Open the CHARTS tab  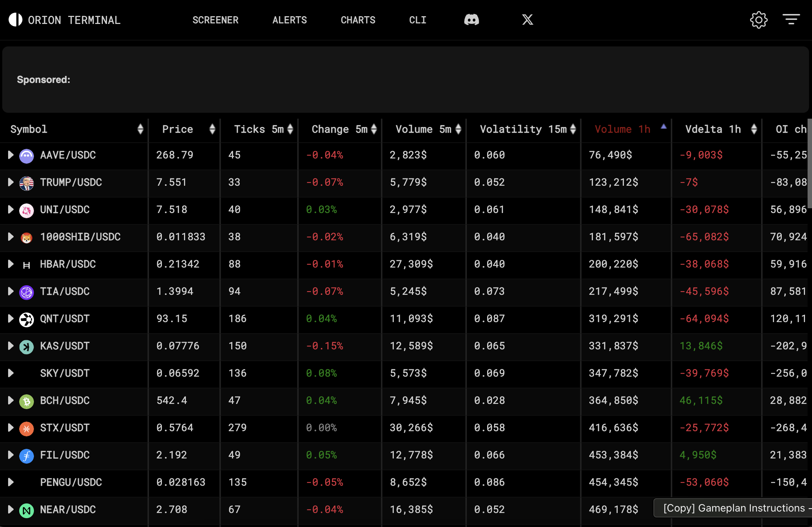[x=358, y=20]
